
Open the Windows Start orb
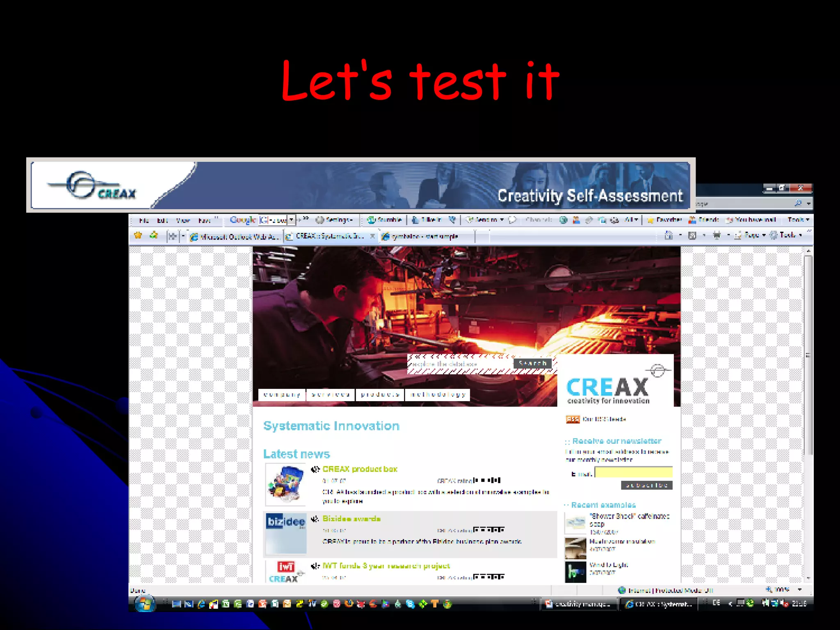pyautogui.click(x=145, y=603)
